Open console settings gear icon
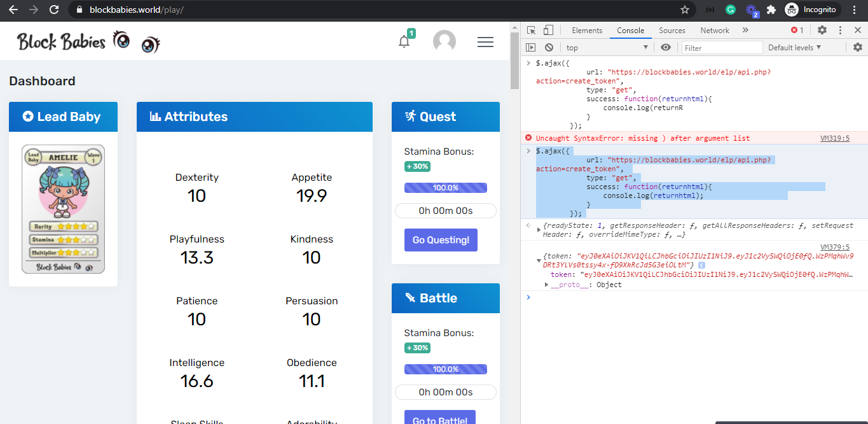The width and height of the screenshot is (868, 424). [857, 48]
